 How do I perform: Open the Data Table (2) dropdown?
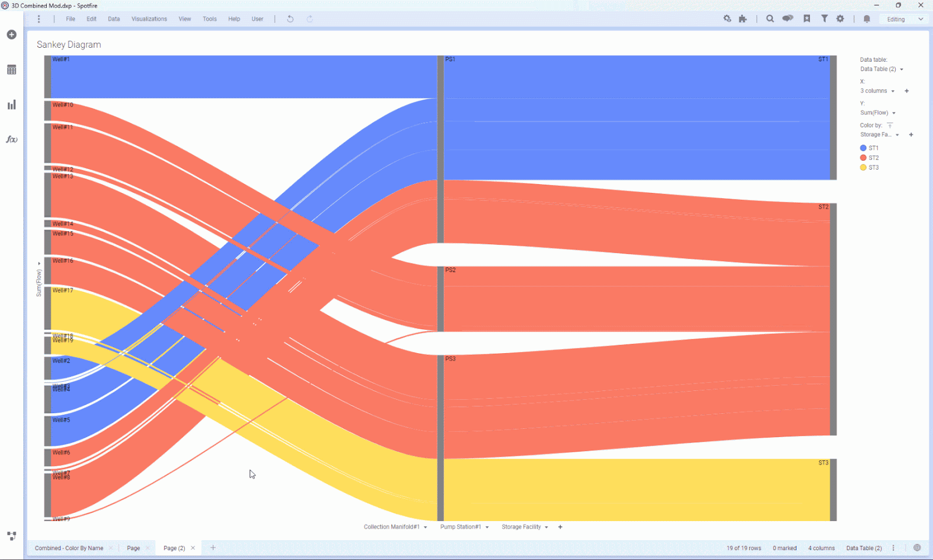point(881,69)
